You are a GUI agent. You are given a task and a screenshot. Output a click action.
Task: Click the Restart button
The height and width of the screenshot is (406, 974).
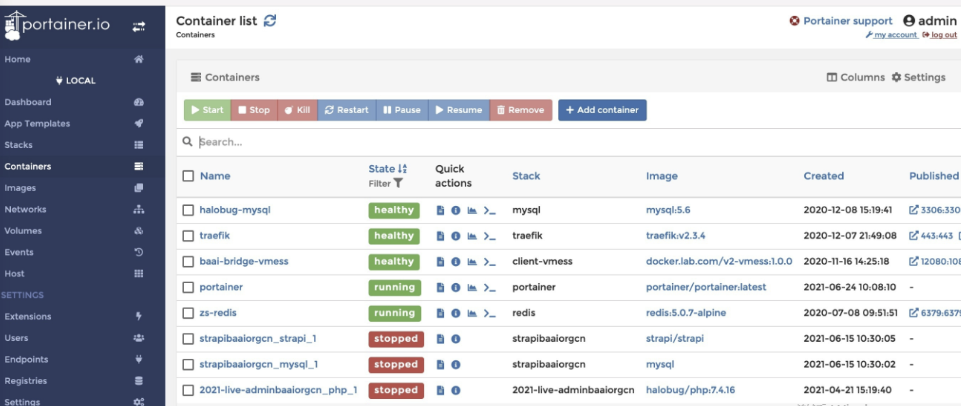(347, 110)
